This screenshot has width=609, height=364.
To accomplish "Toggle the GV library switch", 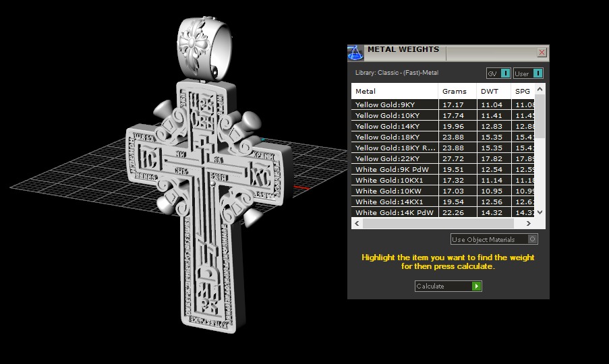I will 498,73.
